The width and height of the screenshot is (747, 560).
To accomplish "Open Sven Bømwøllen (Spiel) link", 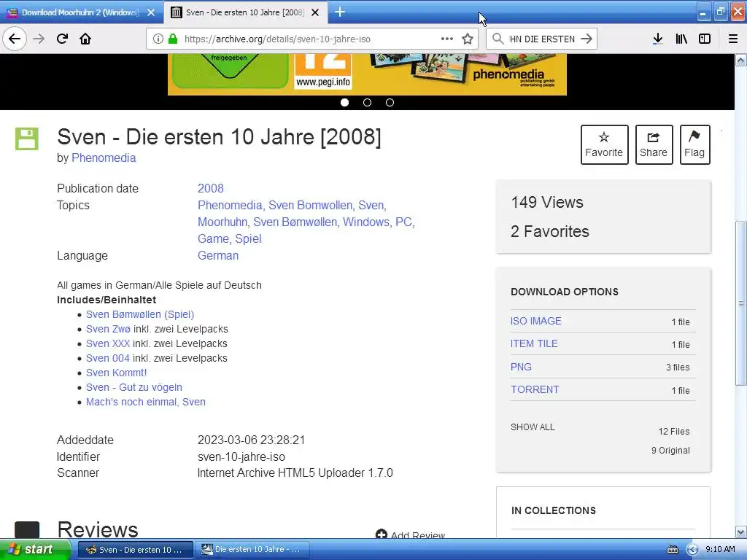I will pos(140,314).
